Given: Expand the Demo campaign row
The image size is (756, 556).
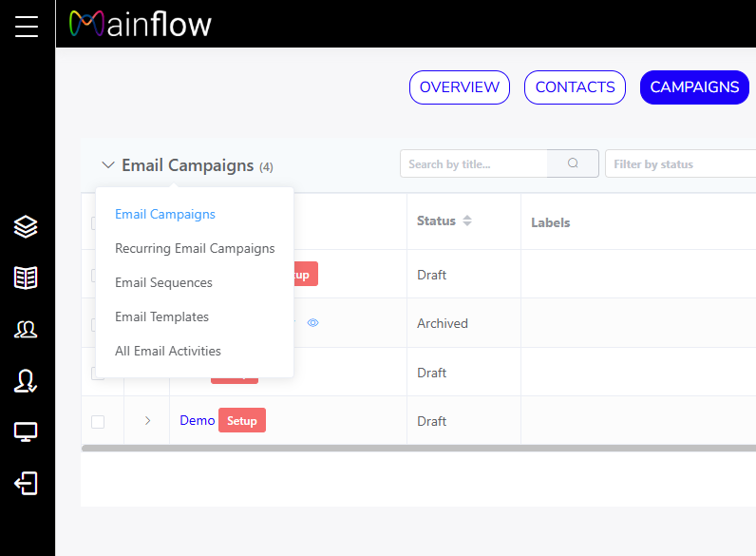Looking at the screenshot, I should click(x=147, y=421).
